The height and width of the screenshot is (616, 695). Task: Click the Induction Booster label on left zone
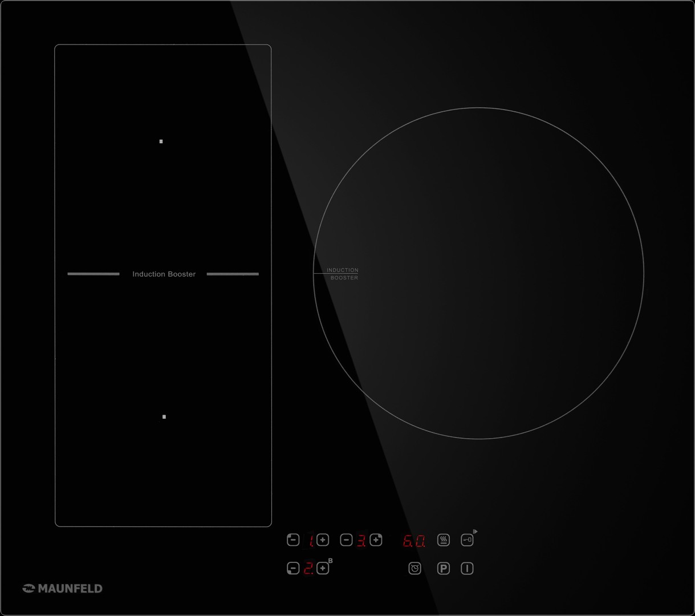[164, 274]
